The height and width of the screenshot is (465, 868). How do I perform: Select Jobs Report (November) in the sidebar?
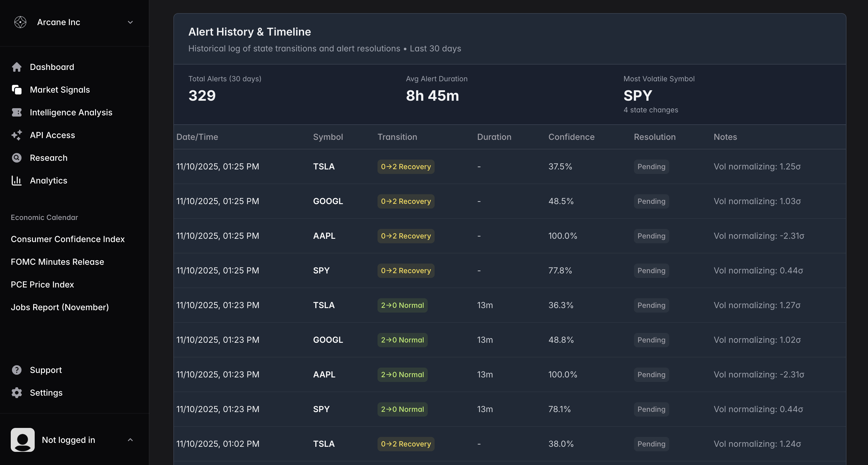[x=60, y=307]
